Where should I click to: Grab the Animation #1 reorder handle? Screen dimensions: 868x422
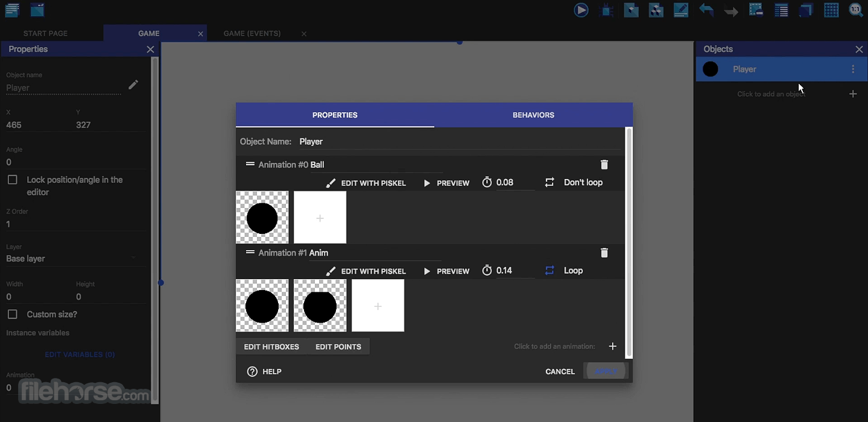[x=250, y=252]
